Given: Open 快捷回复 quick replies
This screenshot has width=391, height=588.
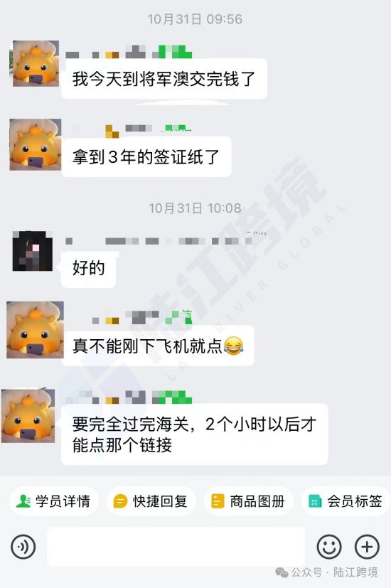Looking at the screenshot, I should point(151,501).
